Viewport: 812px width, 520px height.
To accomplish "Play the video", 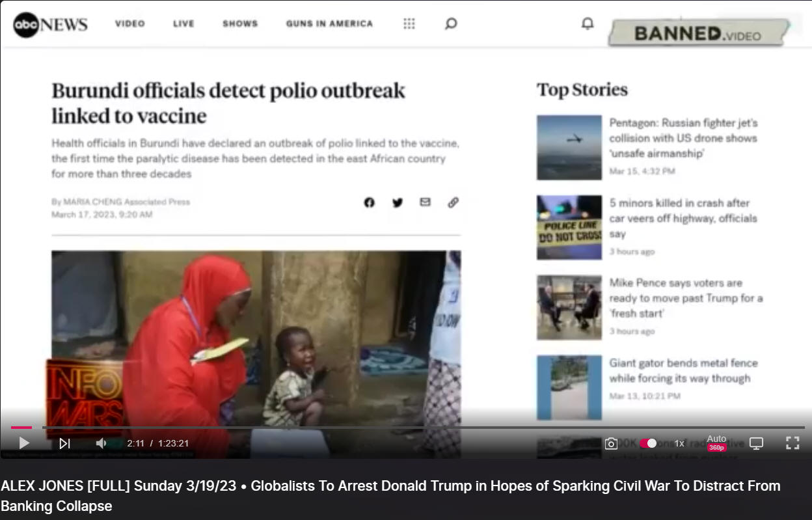I will tap(24, 443).
